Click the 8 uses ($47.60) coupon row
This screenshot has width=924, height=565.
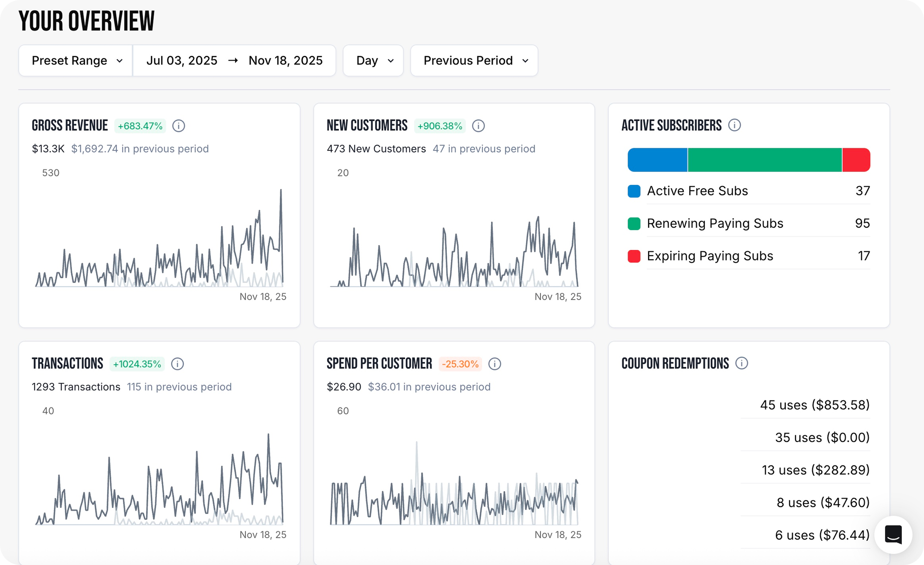pos(805,503)
